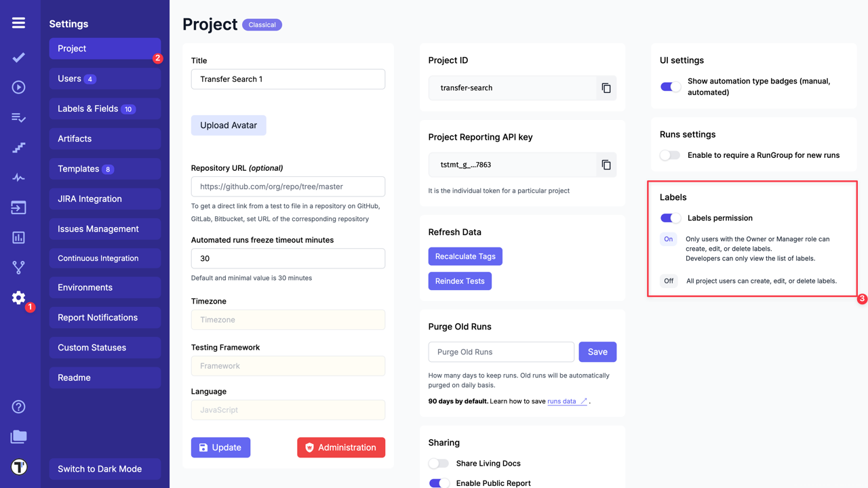The width and height of the screenshot is (868, 488).
Task: Click the Purge Old Runs input field
Action: (x=501, y=352)
